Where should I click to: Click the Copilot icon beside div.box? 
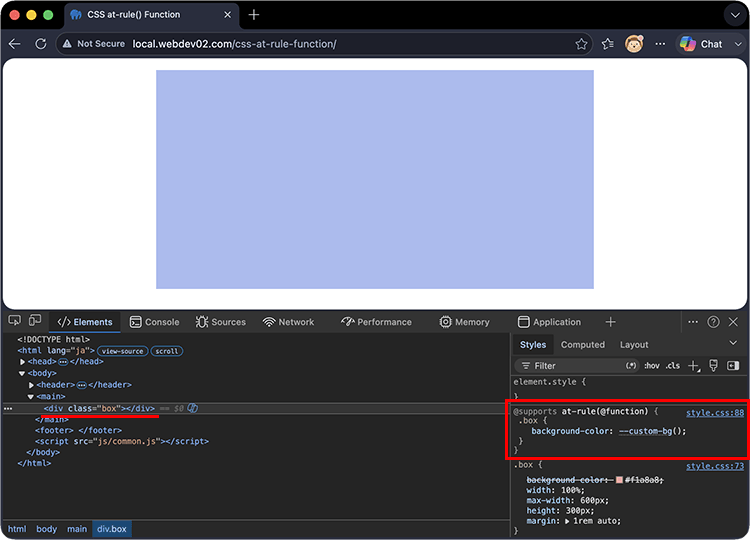193,408
